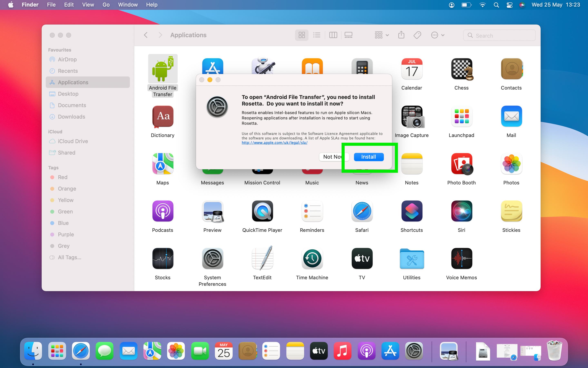The width and height of the screenshot is (588, 368).
Task: Open Launchpad in the Applications folder
Action: coord(461,117)
